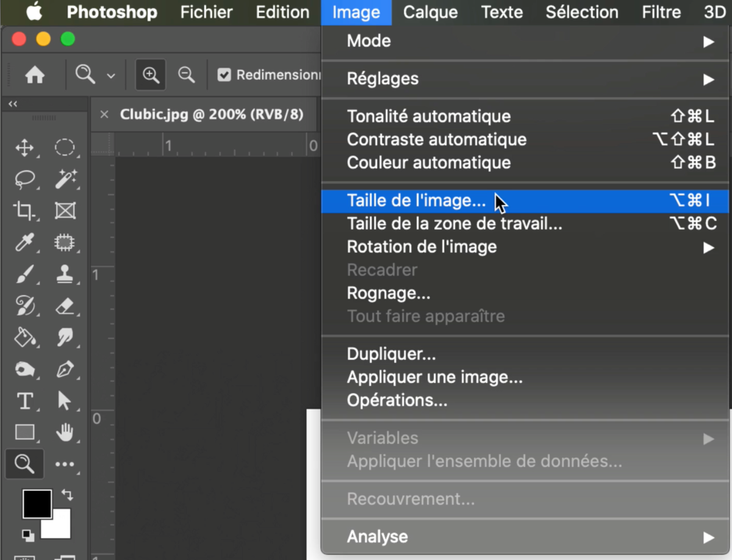Choose Couleur automatique
Screen dimensions: 732x560
[x=525, y=163]
